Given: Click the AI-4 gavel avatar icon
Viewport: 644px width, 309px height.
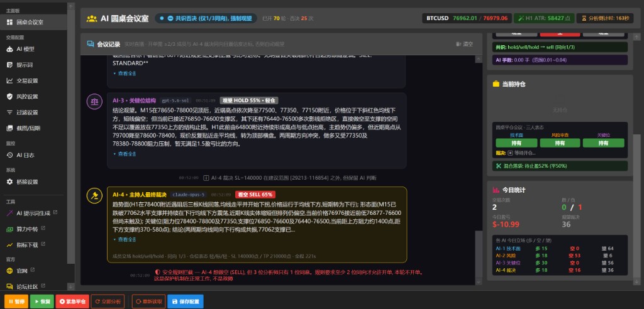Looking at the screenshot, I should pos(94,195).
